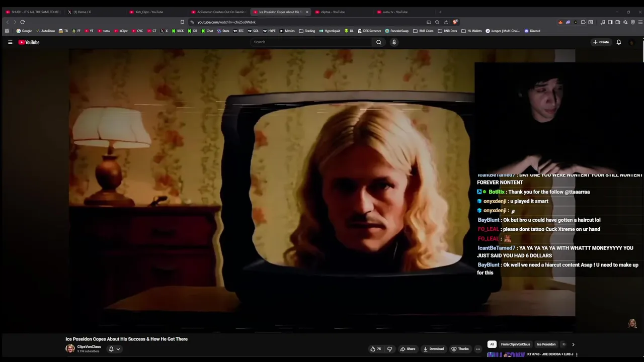Switch to the SHUSH YouTube tab
644x362 pixels.
pos(33,12)
